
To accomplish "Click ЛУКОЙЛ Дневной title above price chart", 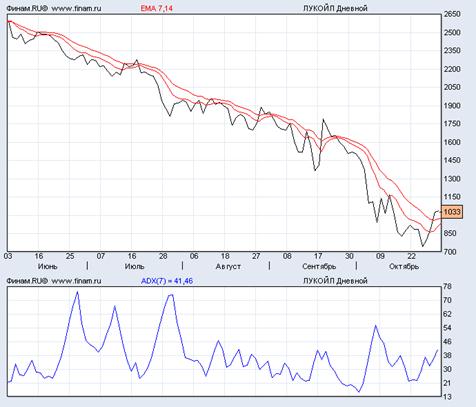I will click(x=335, y=8).
